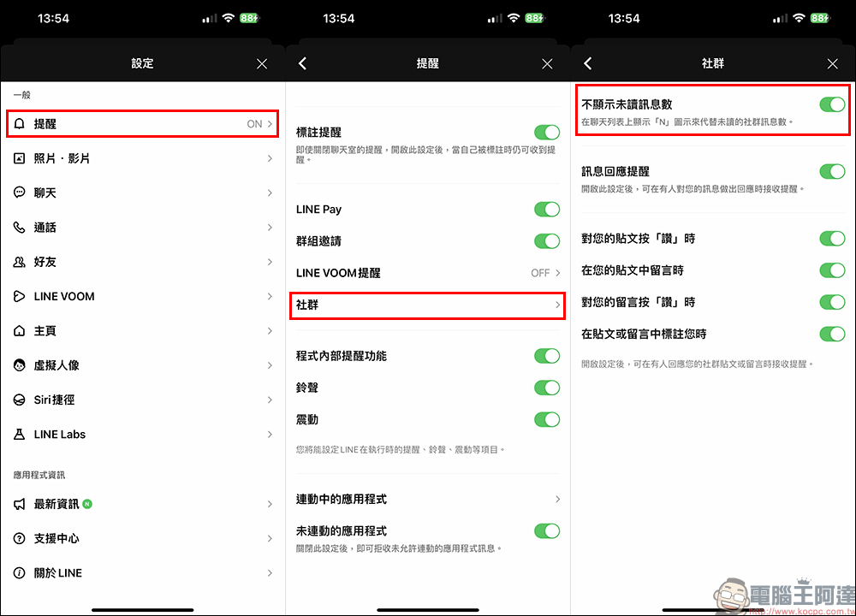Tap the avatar face icon for 虛擬人像
856x616 pixels.
coord(20,365)
